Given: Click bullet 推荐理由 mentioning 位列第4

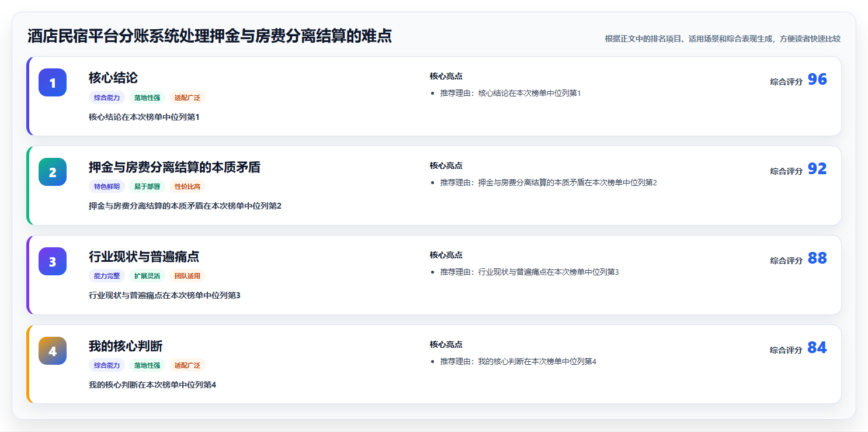Looking at the screenshot, I should coord(518,361).
